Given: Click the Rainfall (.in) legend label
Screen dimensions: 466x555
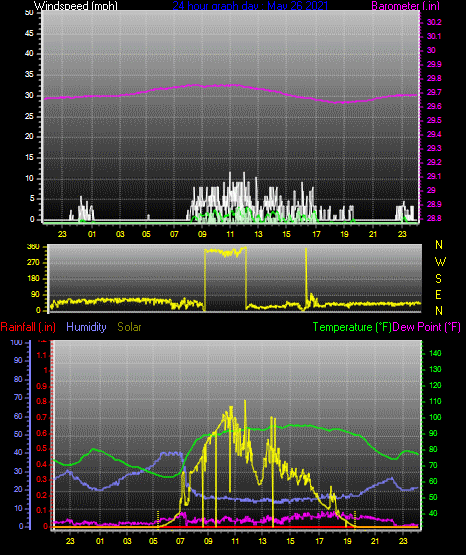Looking at the screenshot, I should [28, 327].
